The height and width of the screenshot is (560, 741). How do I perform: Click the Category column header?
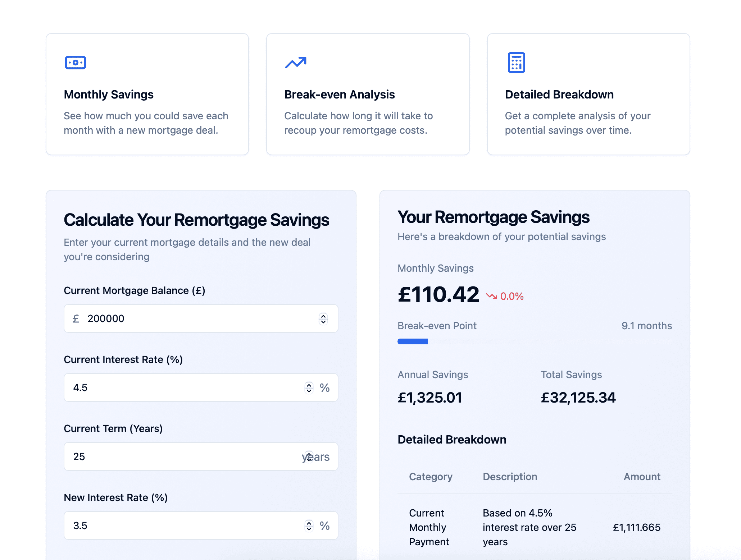click(x=430, y=477)
